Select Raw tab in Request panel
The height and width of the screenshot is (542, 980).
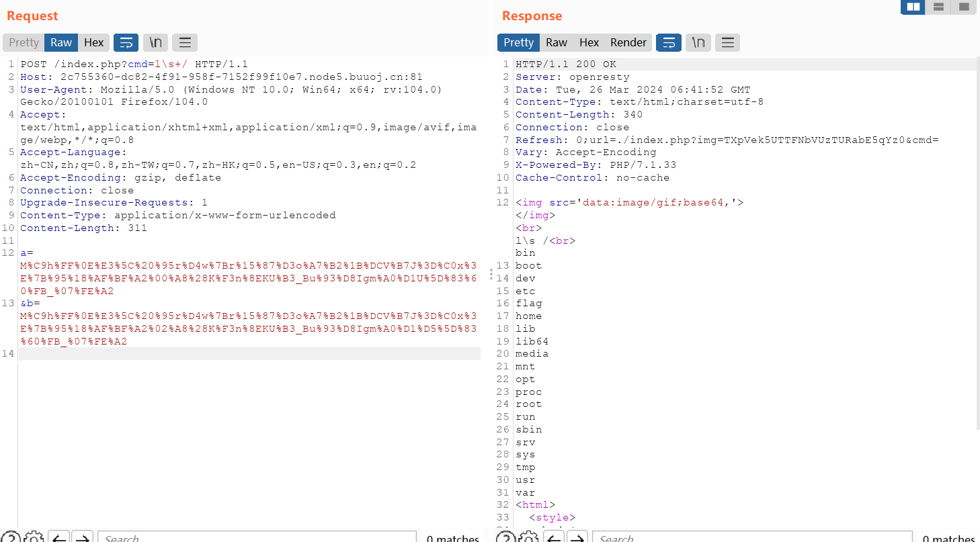[61, 42]
